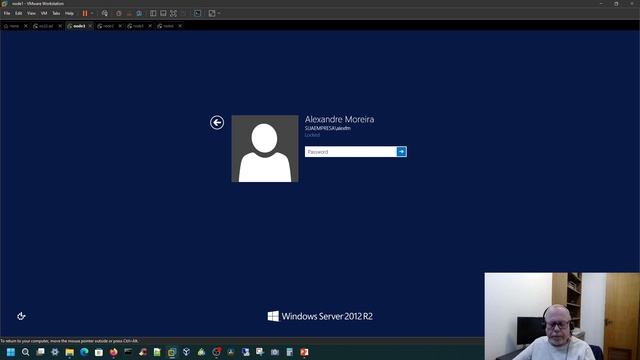Close the Home tab
Screen dimensions: 640x360
[x=26, y=26]
